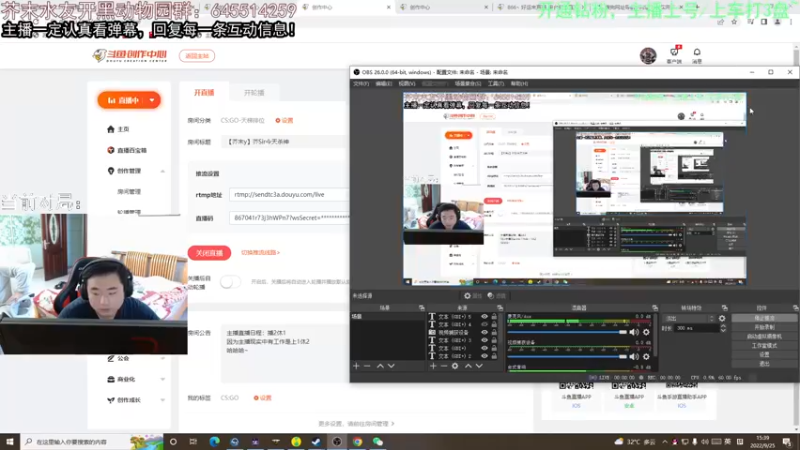800x450 pixels.
Task: Move scene up arrow in scenes panel
Action: point(380,366)
